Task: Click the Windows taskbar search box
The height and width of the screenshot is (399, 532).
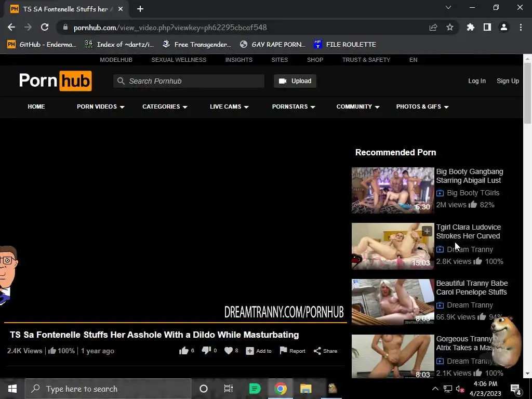Action: tap(108, 389)
